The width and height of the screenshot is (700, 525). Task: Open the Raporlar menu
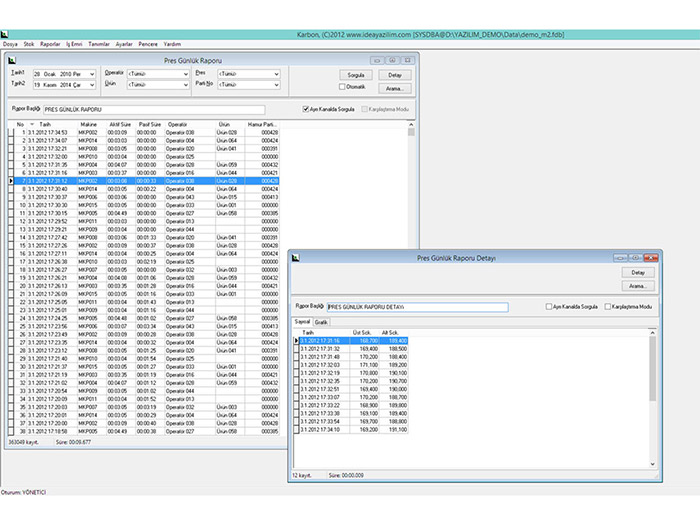[50, 45]
